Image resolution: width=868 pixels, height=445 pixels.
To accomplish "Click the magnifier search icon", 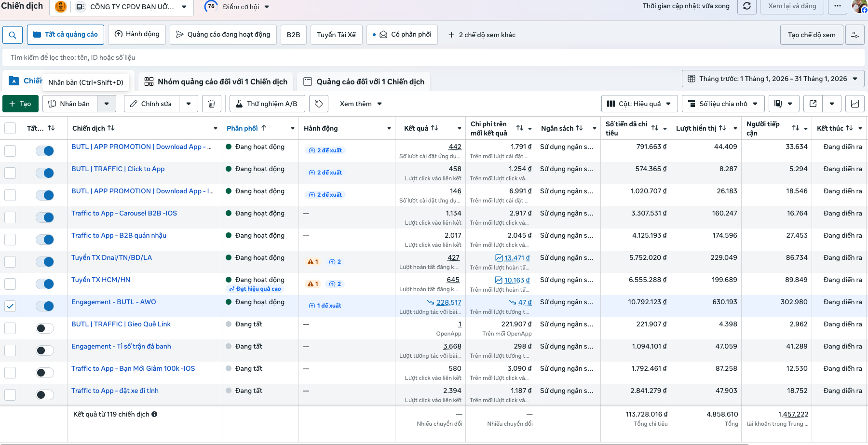I will 13,35.
